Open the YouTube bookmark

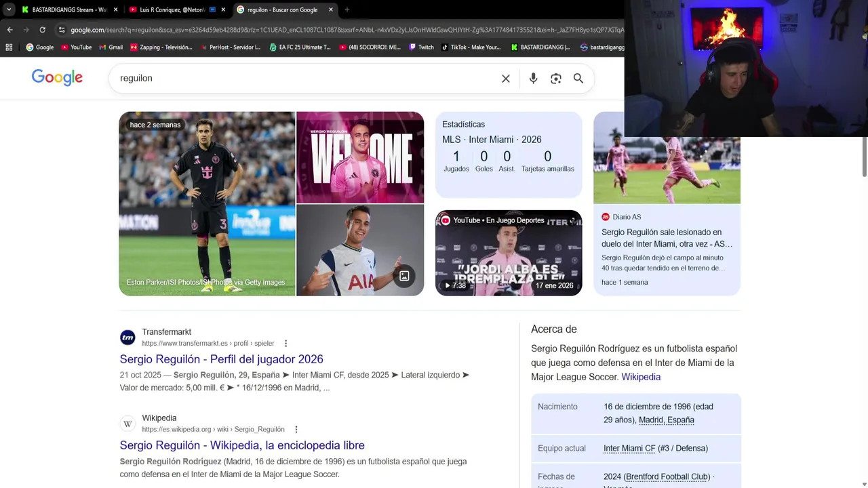pos(76,47)
